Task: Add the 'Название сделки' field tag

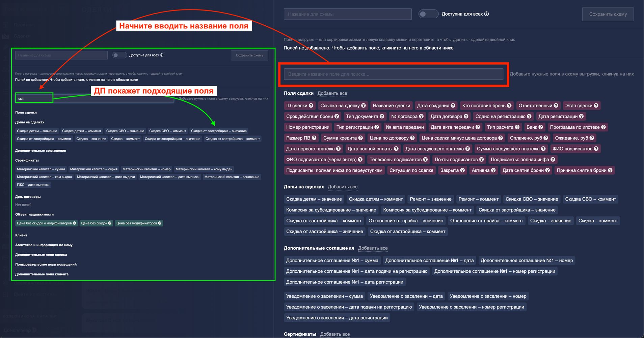Action: tap(391, 105)
